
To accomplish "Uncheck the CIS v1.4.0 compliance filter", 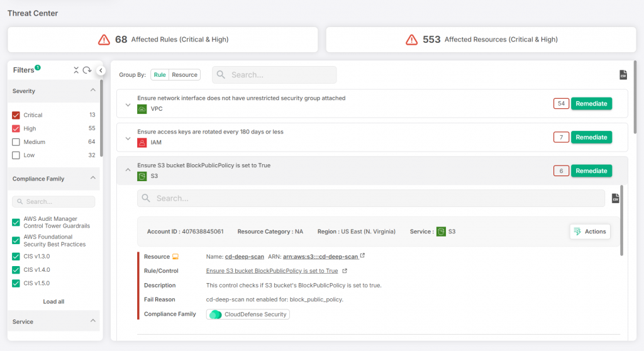I will click(16, 270).
